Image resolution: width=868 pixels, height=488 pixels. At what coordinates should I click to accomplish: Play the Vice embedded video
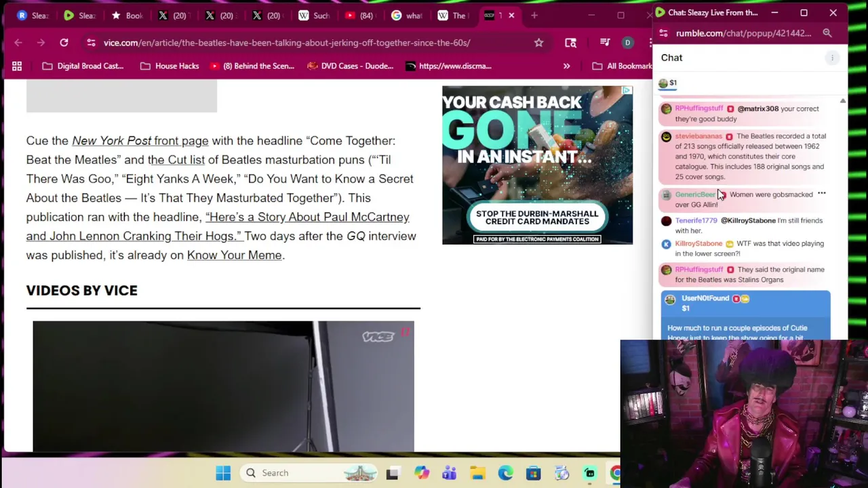223,386
